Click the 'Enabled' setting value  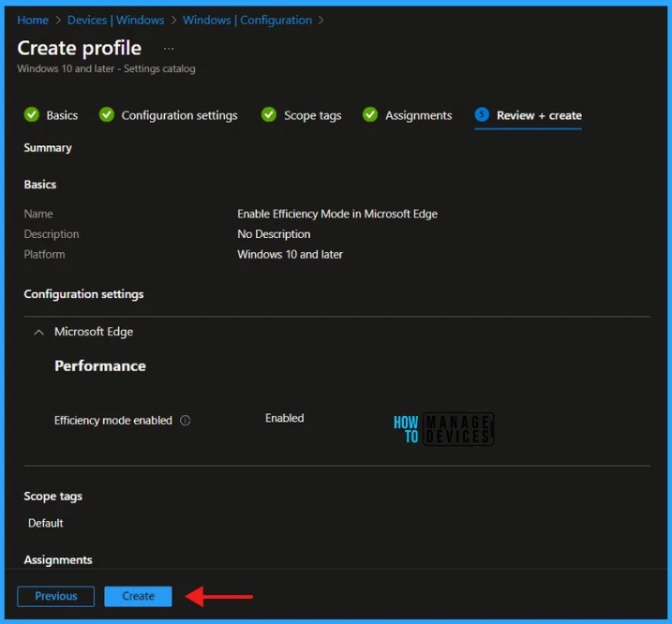[285, 418]
